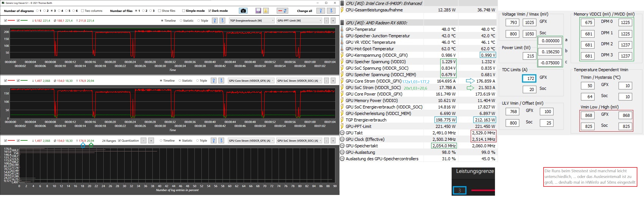Click the minus button beside 24 Ranges
Screen dimensions: 644x201
(x=144, y=141)
